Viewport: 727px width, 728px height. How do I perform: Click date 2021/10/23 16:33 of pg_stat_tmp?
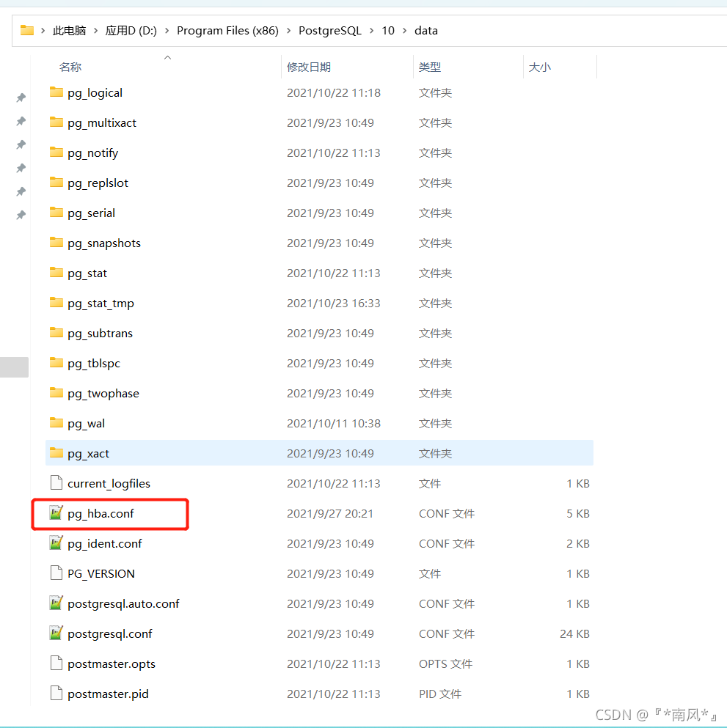click(334, 304)
